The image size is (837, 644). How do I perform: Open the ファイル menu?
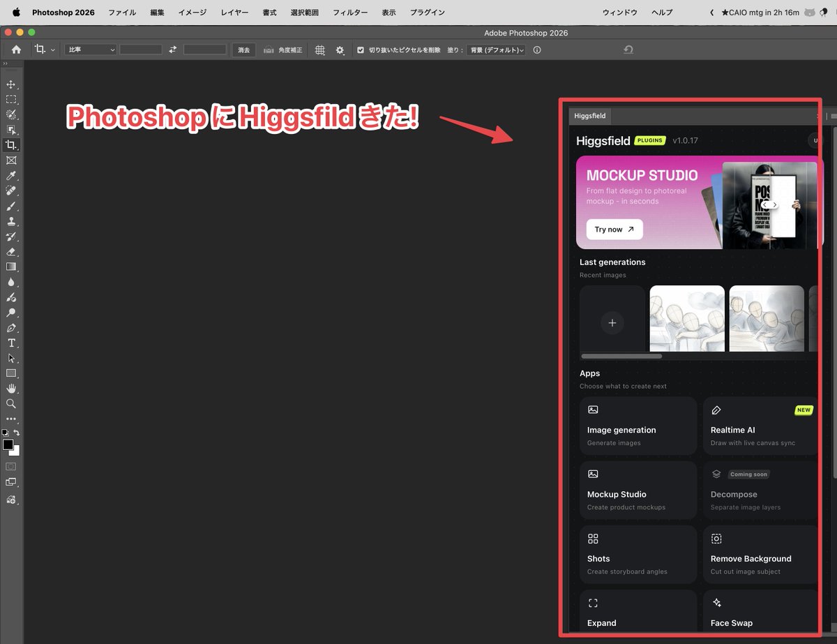tap(122, 13)
